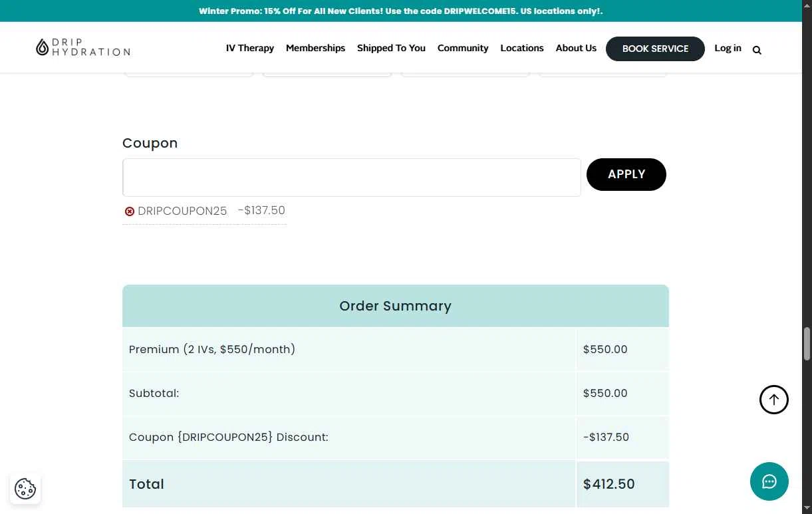812x514 pixels.
Task: Open the search magnifier icon
Action: [757, 50]
